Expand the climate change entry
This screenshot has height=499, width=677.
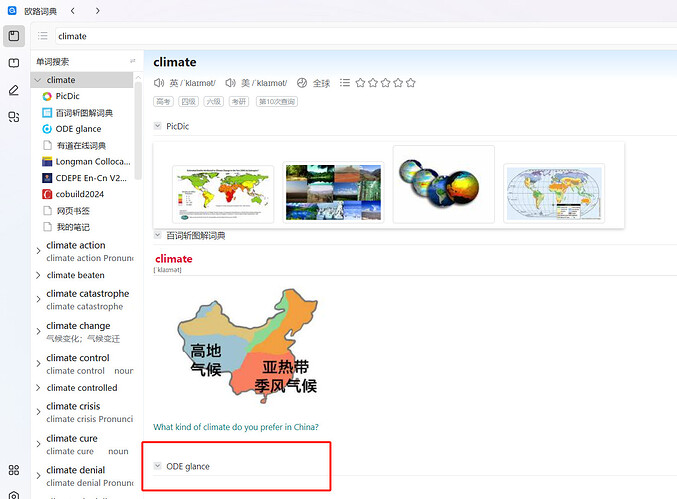click(38, 332)
